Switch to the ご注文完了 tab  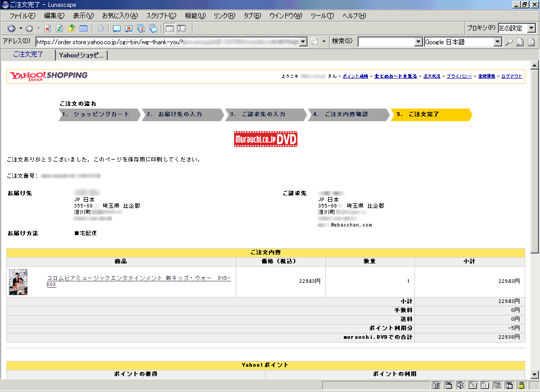tap(28, 54)
